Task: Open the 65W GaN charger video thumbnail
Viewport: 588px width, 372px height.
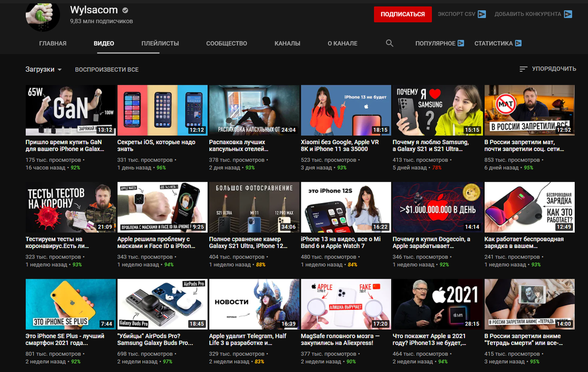Action: (71, 110)
